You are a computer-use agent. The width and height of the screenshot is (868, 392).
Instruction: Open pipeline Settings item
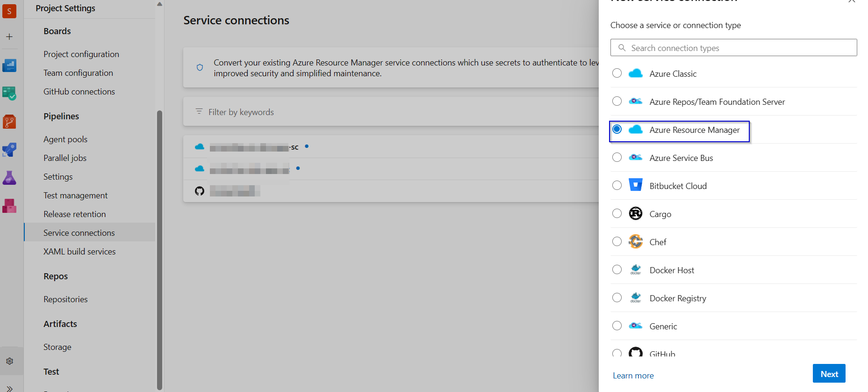click(x=58, y=177)
